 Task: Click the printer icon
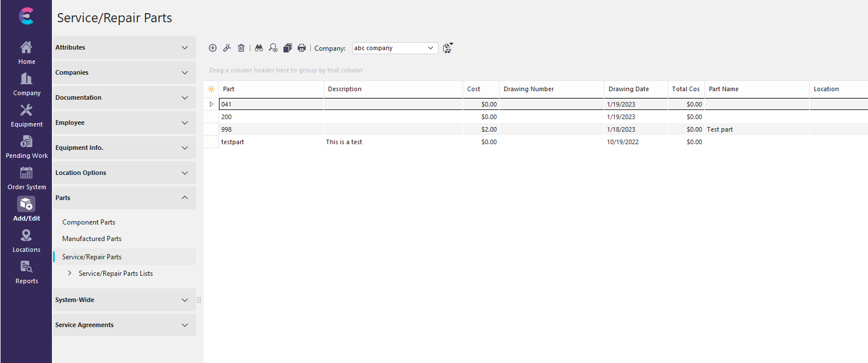coord(302,48)
